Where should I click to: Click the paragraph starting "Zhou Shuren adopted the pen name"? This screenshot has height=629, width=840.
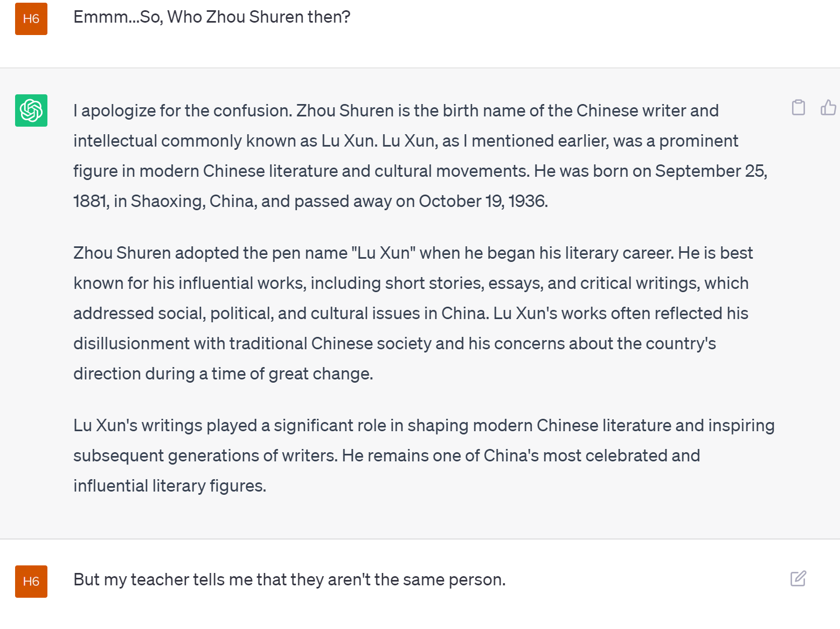pyautogui.click(x=413, y=313)
